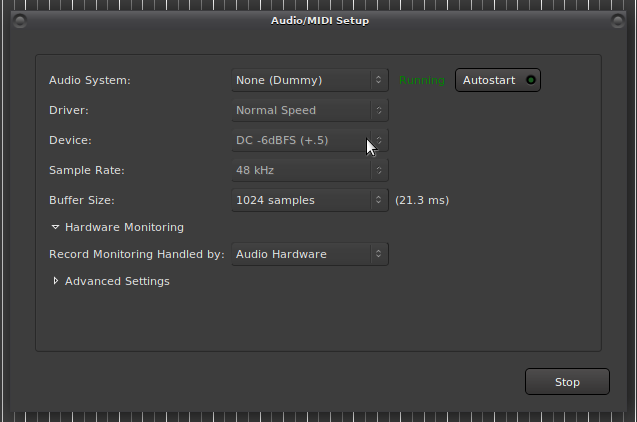Click the window button at title bar right
The height and width of the screenshot is (422, 637).
coord(618,20)
